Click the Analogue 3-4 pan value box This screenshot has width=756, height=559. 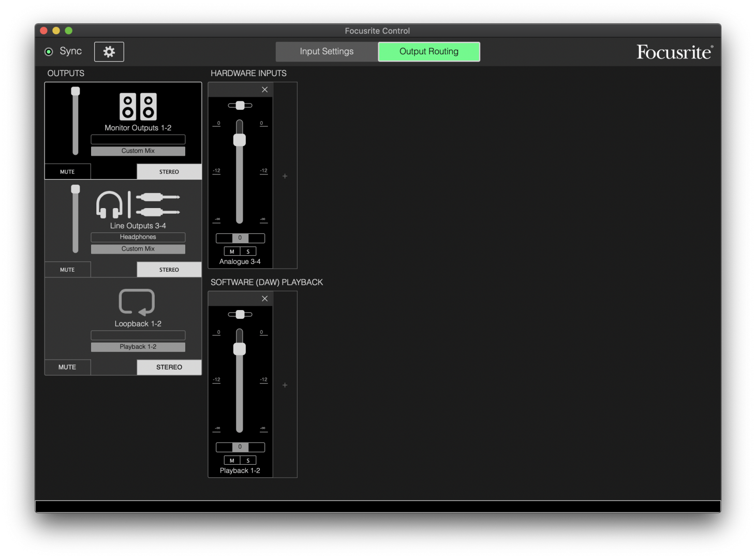click(x=240, y=238)
